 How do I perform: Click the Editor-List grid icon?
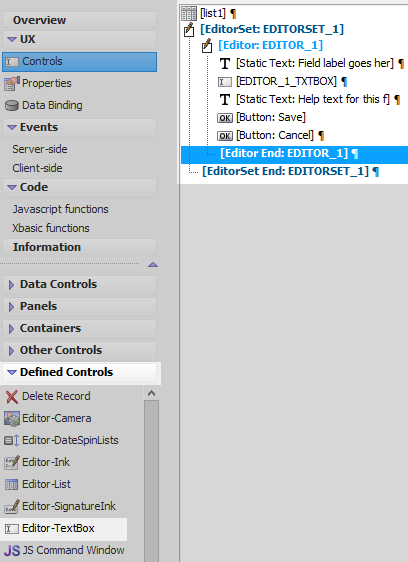tap(11, 485)
